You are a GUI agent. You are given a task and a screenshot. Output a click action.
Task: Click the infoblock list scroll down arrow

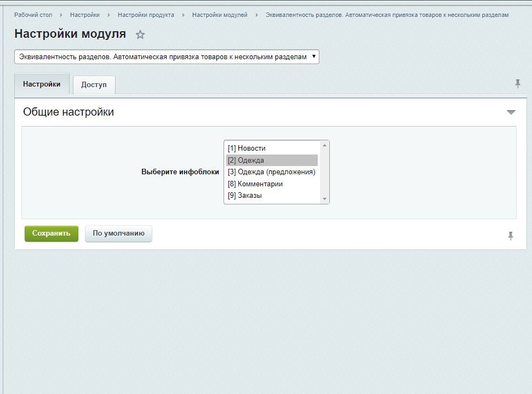[324, 199]
